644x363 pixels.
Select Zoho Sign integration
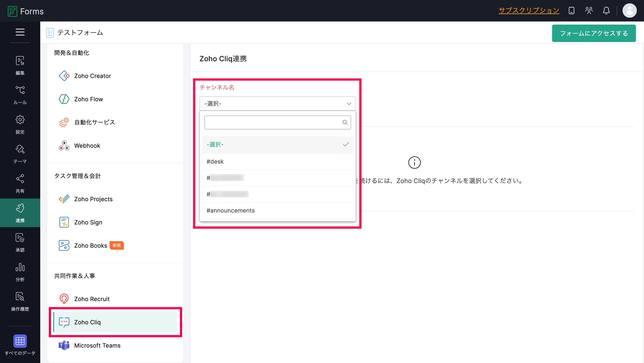115,222
